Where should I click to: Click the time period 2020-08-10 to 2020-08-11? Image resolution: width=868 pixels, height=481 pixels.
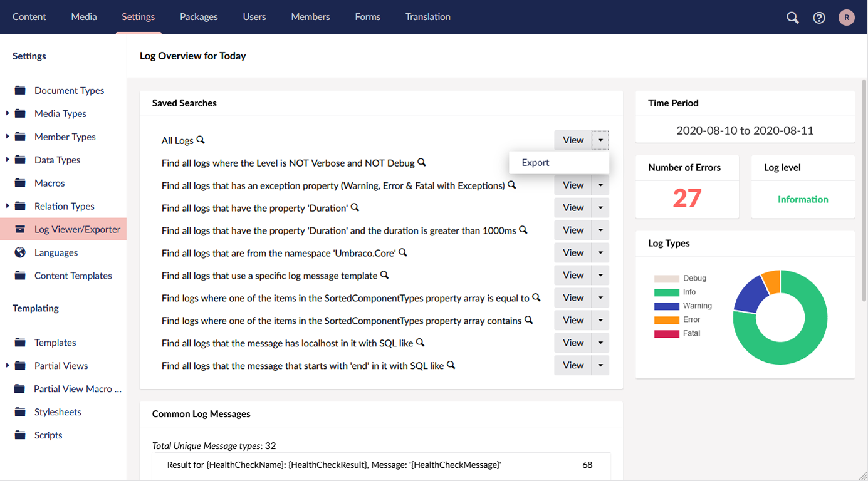[x=745, y=130]
